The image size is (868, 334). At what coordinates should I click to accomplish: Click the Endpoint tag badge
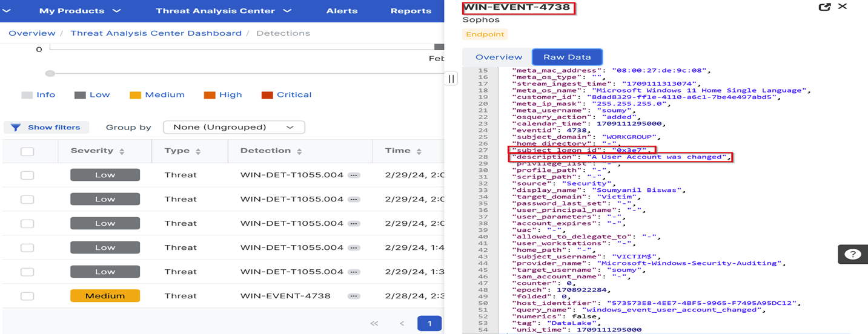click(485, 34)
